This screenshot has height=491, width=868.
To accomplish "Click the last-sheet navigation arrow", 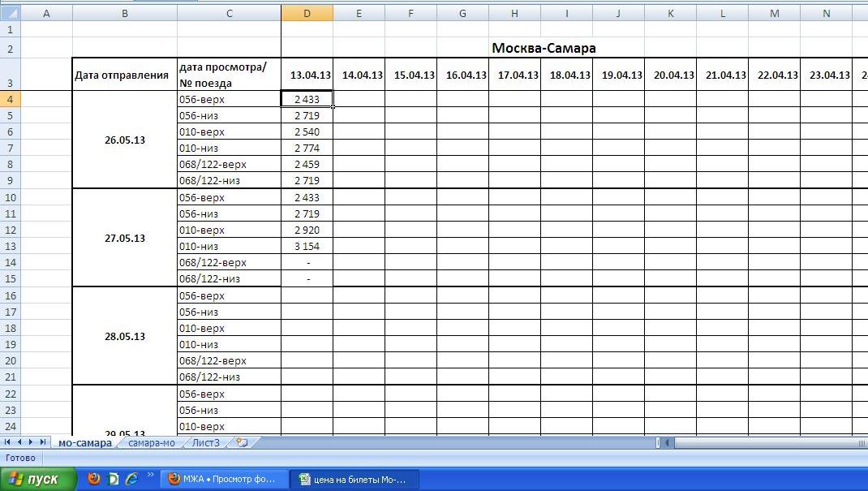I will [x=42, y=442].
